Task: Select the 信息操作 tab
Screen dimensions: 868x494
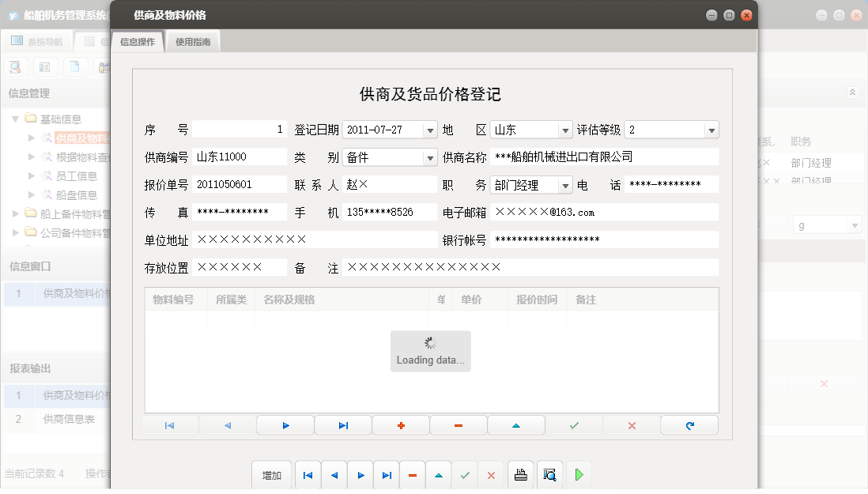Action: click(x=138, y=42)
